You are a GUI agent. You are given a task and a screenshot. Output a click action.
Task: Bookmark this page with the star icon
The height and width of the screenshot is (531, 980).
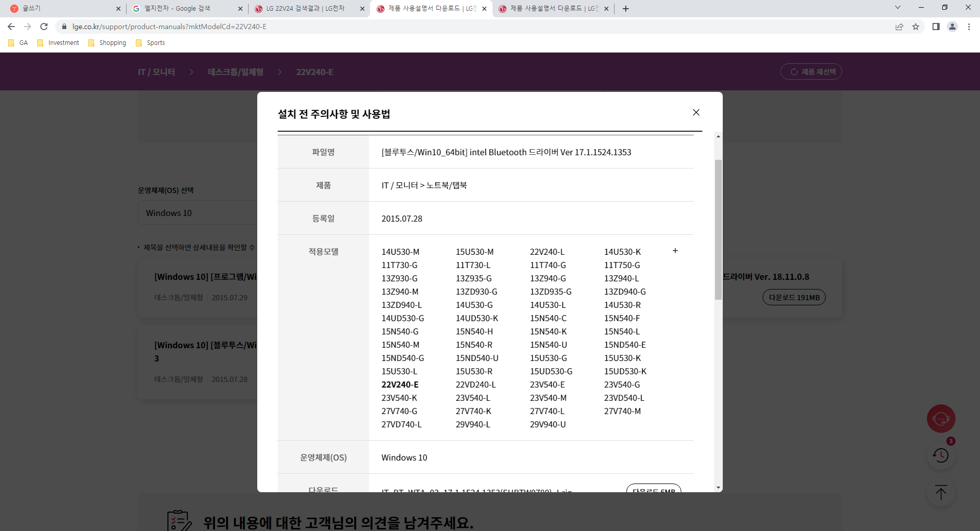pos(916,27)
